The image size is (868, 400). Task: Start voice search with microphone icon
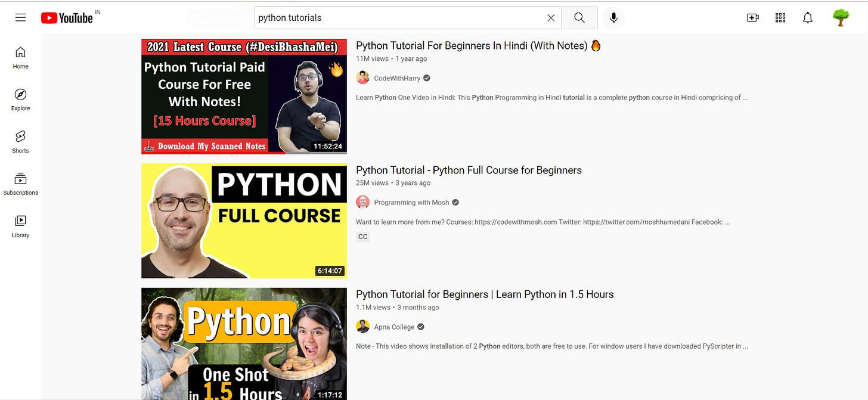pyautogui.click(x=613, y=18)
